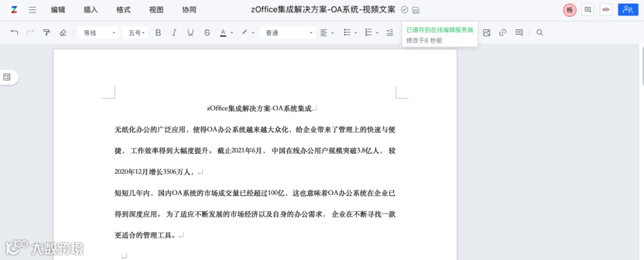
Task: Click the 杨 user avatar
Action: click(569, 10)
